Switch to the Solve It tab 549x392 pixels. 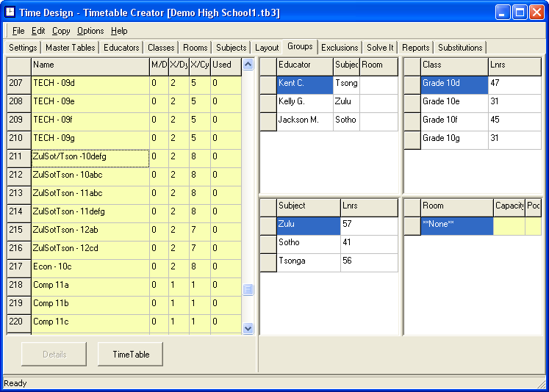click(x=380, y=48)
